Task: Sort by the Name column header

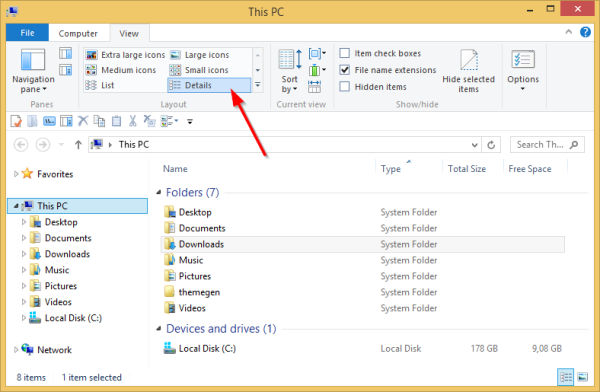Action: (175, 169)
